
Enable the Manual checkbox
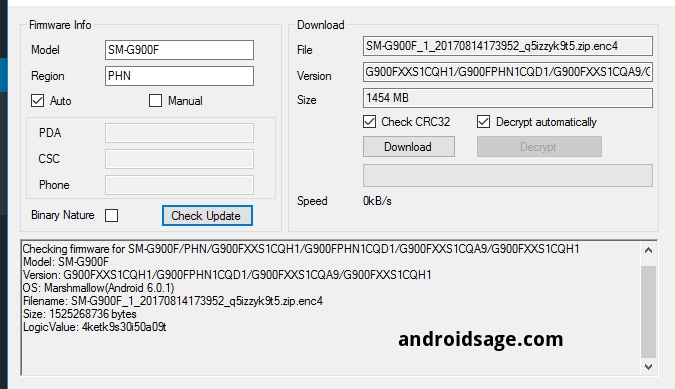(x=155, y=101)
